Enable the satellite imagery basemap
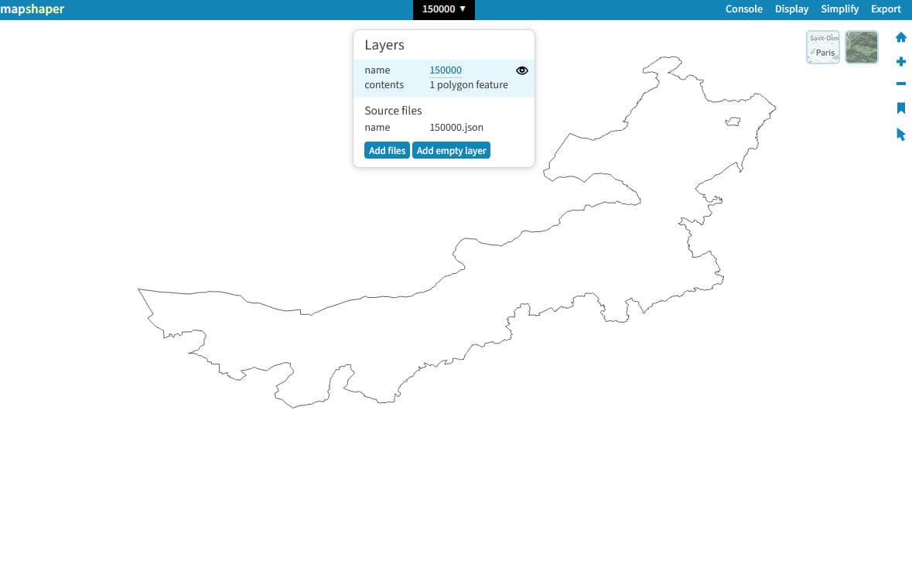The width and height of the screenshot is (912, 588). point(861,47)
